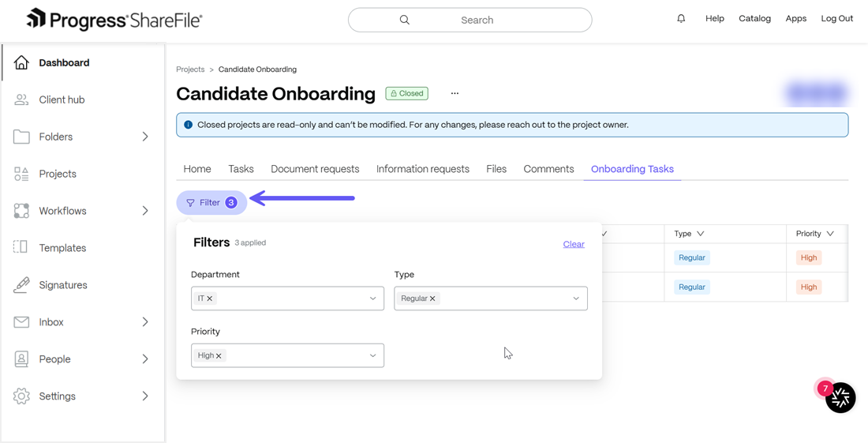Image resolution: width=868 pixels, height=443 pixels.
Task: Expand the Department dropdown arrow
Action: pyautogui.click(x=373, y=298)
